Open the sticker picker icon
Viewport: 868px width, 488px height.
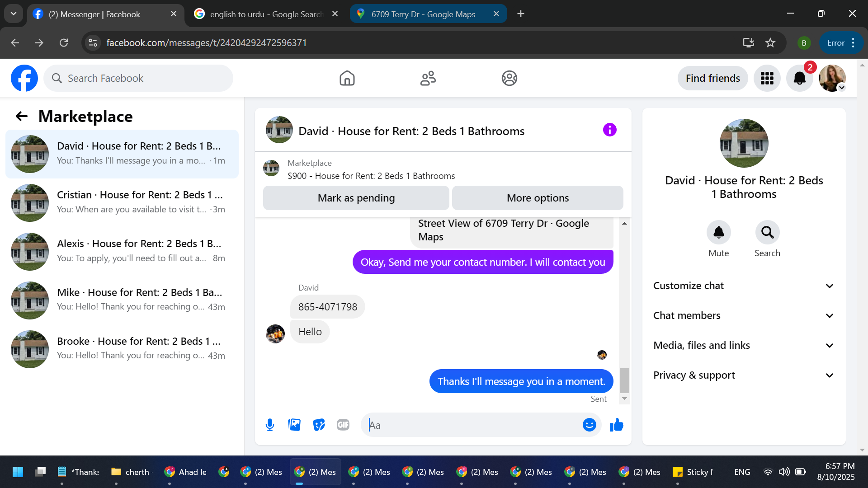(x=319, y=425)
